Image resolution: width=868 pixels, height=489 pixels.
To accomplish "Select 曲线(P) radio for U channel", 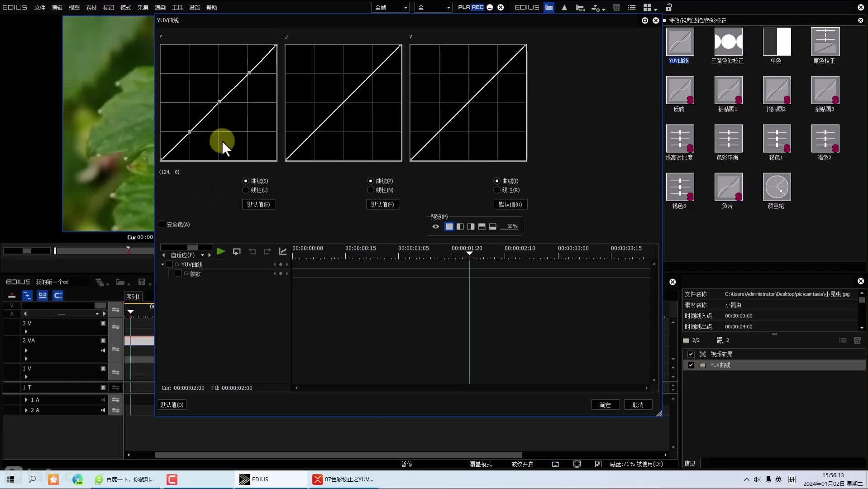I will 371,181.
